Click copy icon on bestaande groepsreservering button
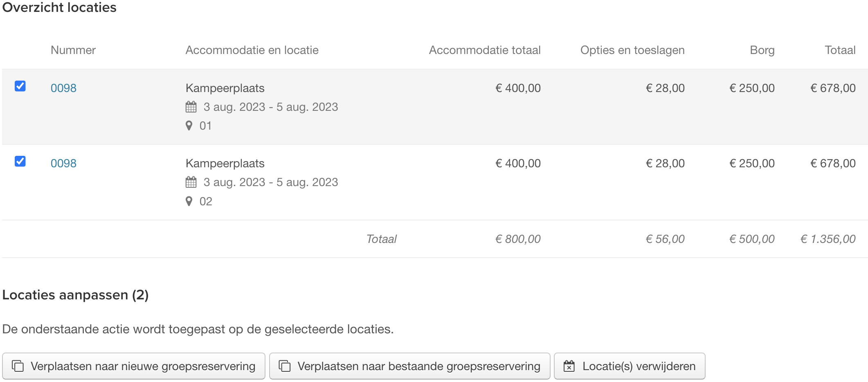 tap(285, 366)
